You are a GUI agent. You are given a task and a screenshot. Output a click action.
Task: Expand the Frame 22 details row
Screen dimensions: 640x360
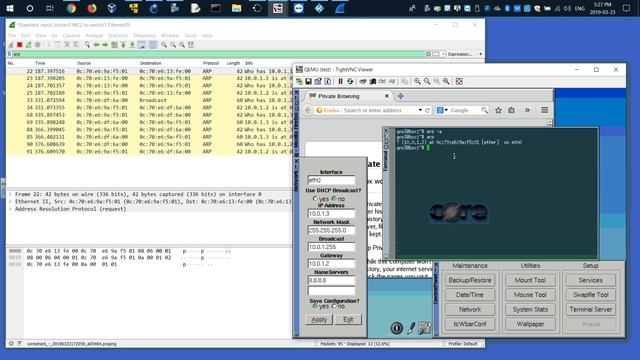pyautogui.click(x=10, y=195)
